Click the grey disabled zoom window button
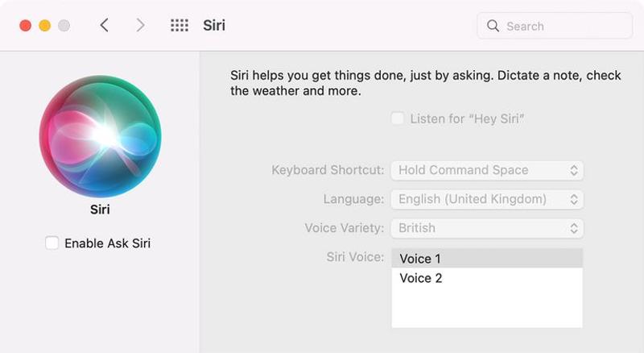This screenshot has width=644, height=353. point(64,26)
